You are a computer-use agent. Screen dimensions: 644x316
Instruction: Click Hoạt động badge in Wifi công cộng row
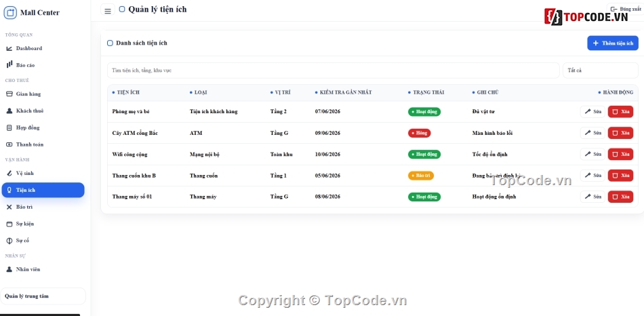pyautogui.click(x=424, y=155)
